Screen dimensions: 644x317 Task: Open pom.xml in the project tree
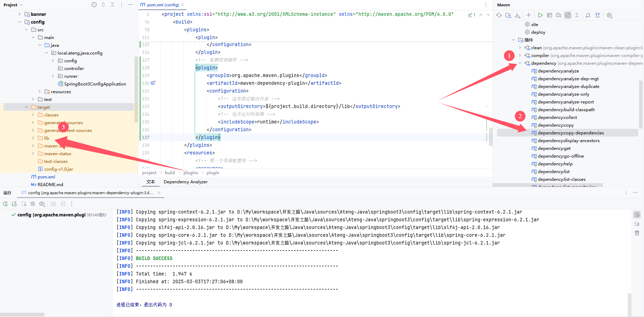[x=46, y=177]
